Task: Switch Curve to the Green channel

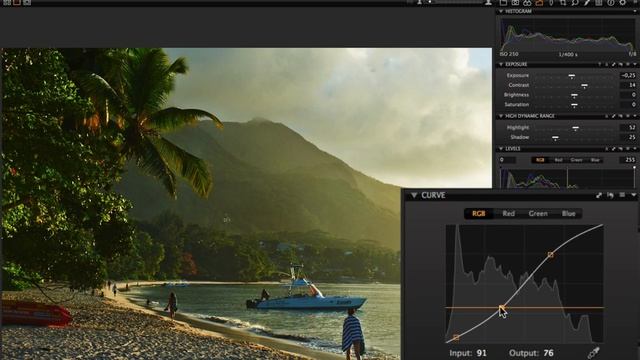Action: (538, 213)
